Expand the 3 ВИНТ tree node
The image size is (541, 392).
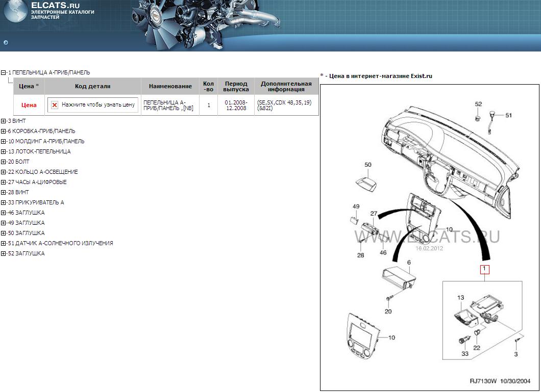tap(3, 121)
